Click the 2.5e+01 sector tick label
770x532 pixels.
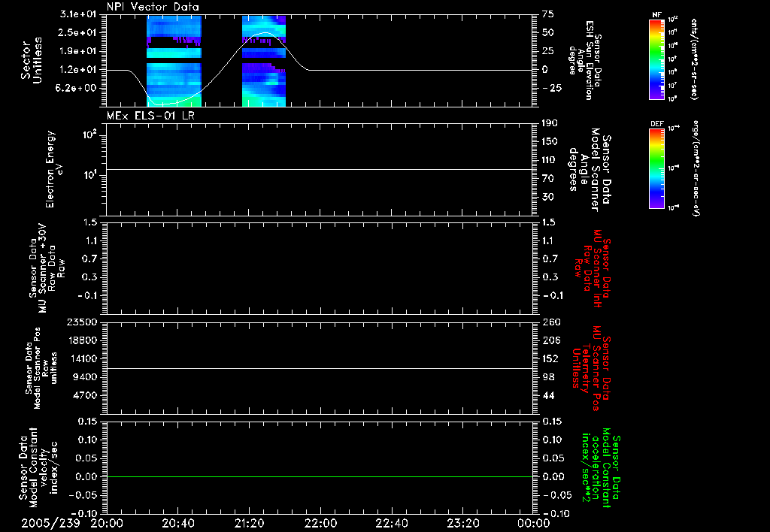tap(78, 32)
